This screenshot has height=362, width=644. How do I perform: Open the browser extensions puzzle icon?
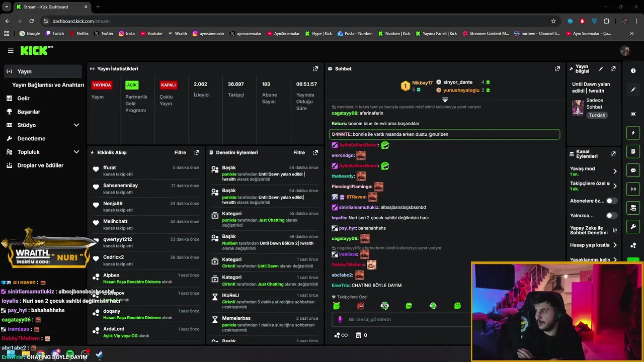(x=606, y=21)
